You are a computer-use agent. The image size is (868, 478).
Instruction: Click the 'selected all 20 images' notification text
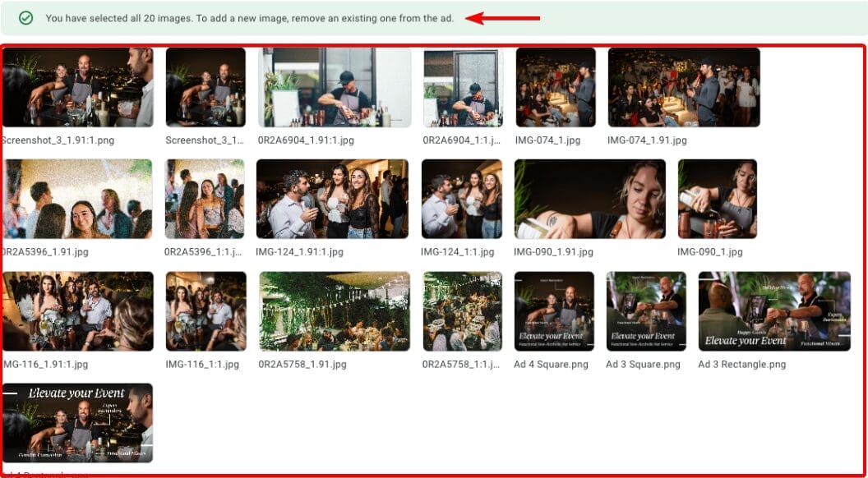pos(249,18)
